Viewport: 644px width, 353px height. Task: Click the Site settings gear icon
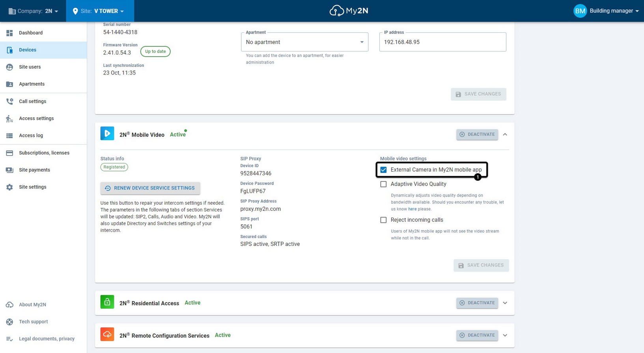(9, 187)
